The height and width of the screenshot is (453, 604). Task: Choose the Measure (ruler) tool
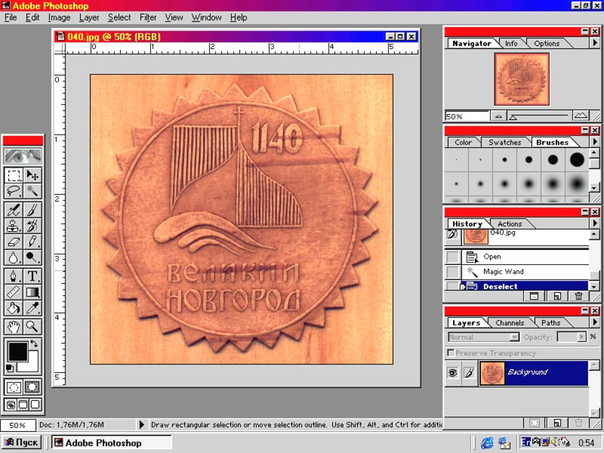pyautogui.click(x=14, y=292)
